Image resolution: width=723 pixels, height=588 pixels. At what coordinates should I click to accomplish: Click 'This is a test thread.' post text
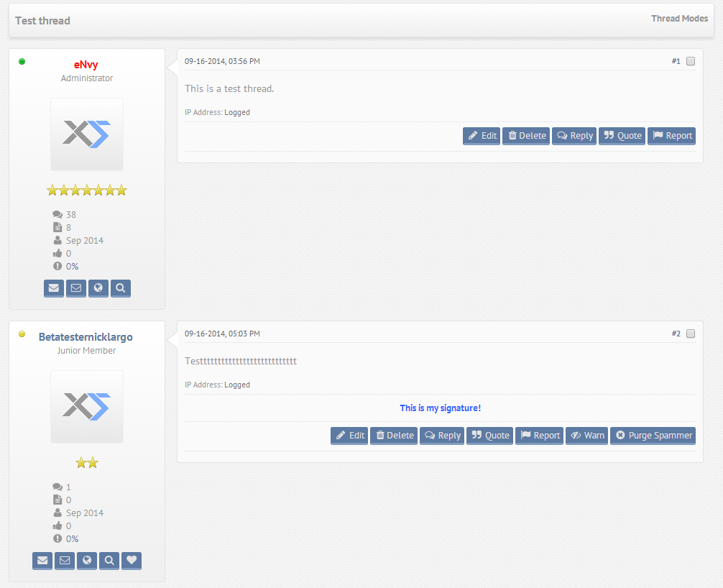(x=229, y=88)
